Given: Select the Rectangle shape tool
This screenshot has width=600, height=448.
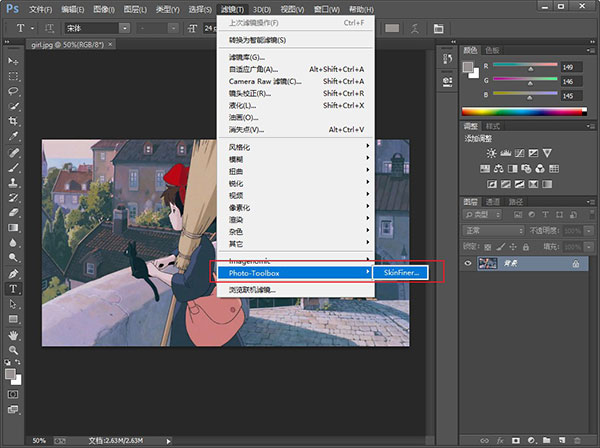Looking at the screenshot, I should point(13,319).
